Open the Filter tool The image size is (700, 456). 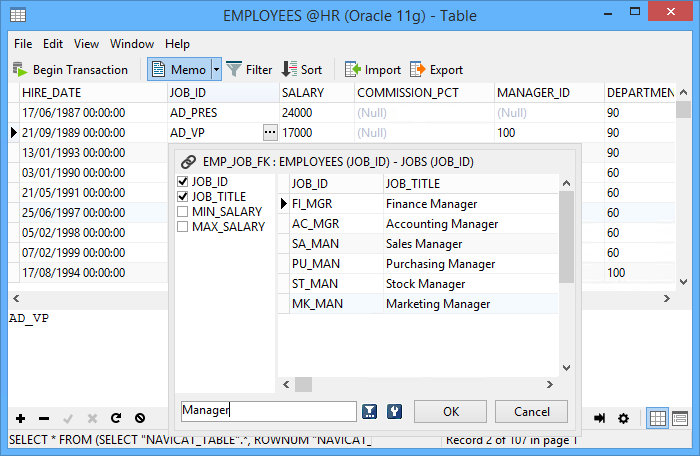(x=249, y=70)
